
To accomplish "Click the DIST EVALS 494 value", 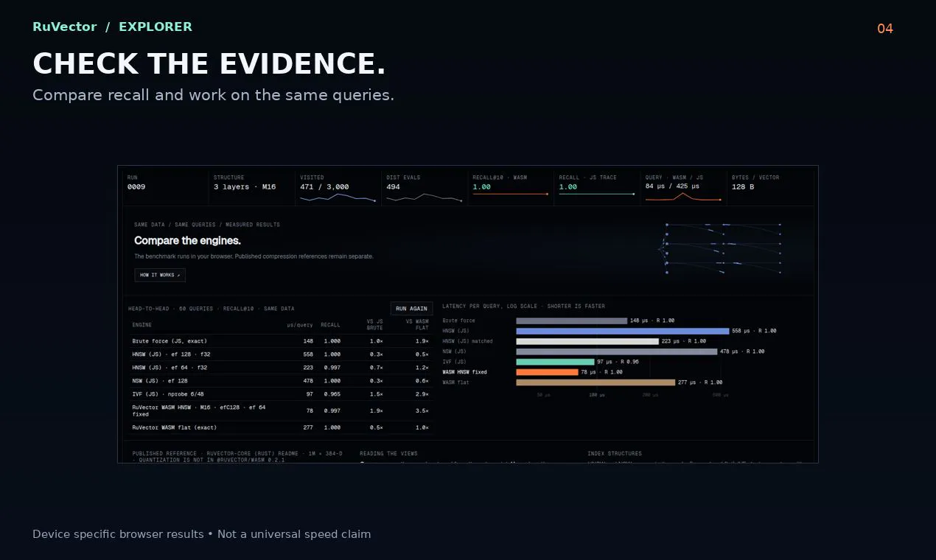I will click(x=394, y=187).
